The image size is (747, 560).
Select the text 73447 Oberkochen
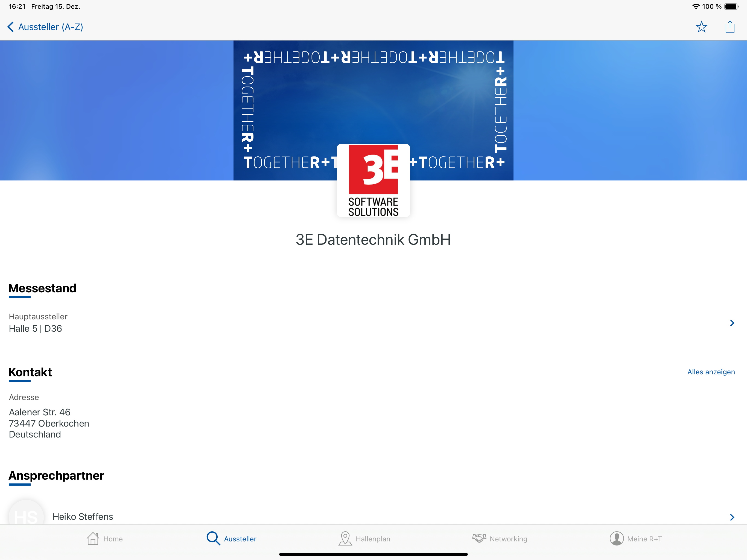(49, 423)
